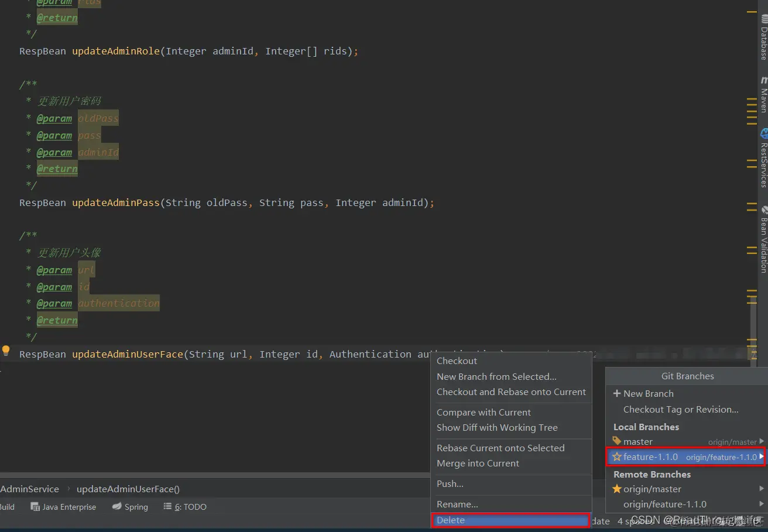Click the updateAdminRole method name
Screen dimensions: 768x532
[116, 52]
